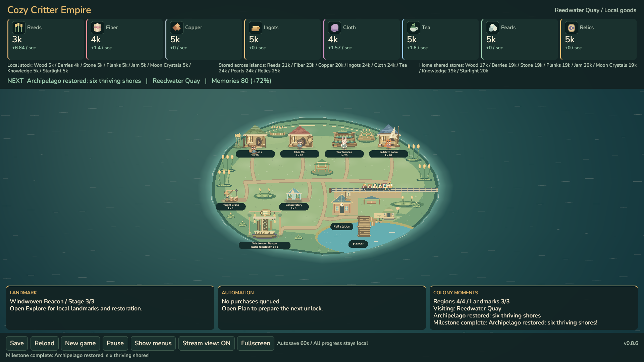Click the Tea cup resource icon
The width and height of the screenshot is (644, 362).
pyautogui.click(x=413, y=27)
